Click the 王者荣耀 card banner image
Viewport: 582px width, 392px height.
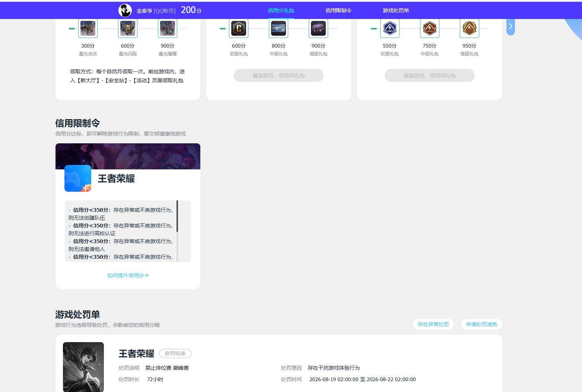[x=128, y=156]
